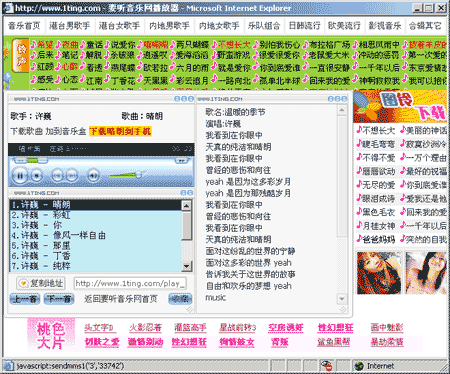Screen dimensions: 450x374
Task: Open the 日韩流行 tab
Action: coord(304,26)
